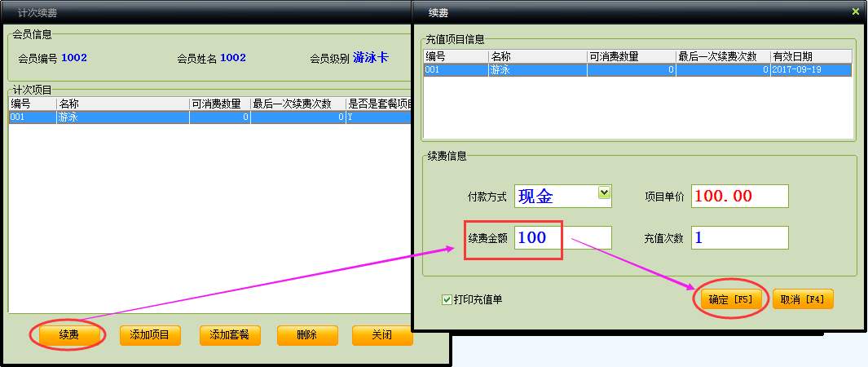Image resolution: width=868 pixels, height=367 pixels.
Task: Cancel with 取消 [F4] button
Action: click(x=803, y=299)
